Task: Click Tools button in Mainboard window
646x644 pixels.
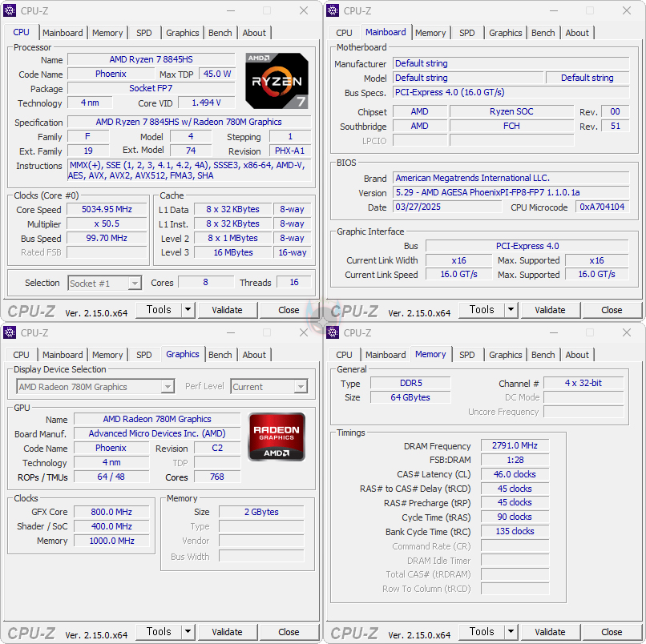Action: 482,310
